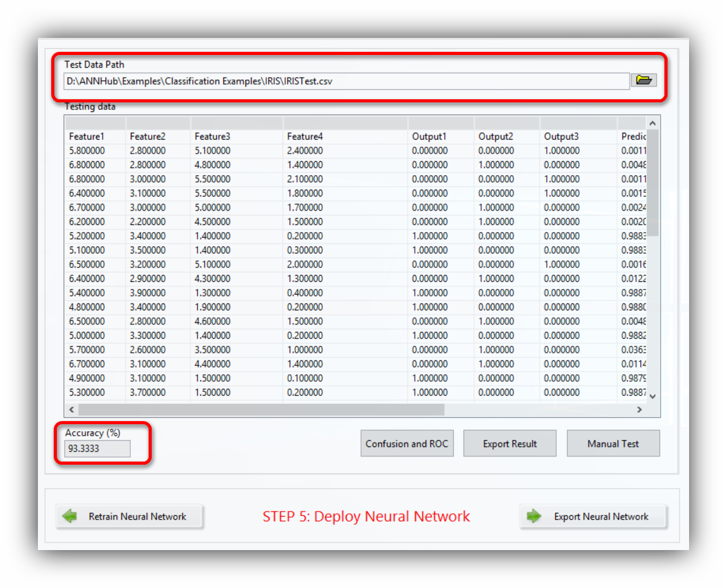The image size is (727, 588).
Task: Open the test data folder browse icon
Action: [x=644, y=80]
